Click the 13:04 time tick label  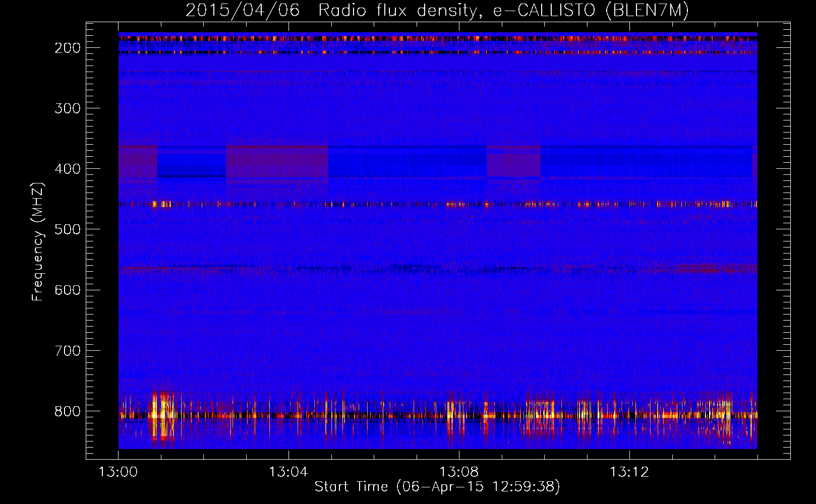coord(288,472)
